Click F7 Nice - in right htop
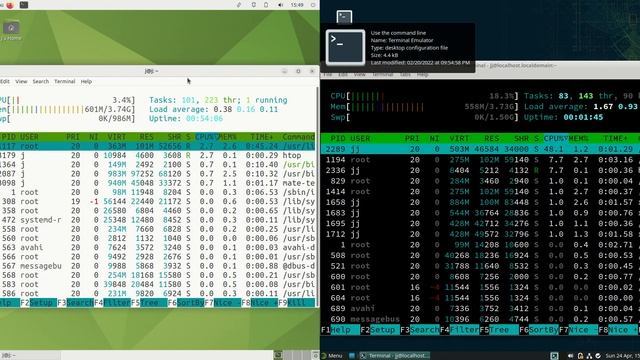Screen dimensions: 640x360 coord(579,329)
